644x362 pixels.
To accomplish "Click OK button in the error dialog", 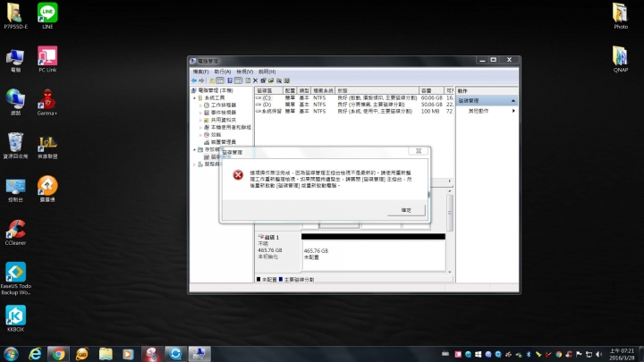I will click(x=406, y=210).
